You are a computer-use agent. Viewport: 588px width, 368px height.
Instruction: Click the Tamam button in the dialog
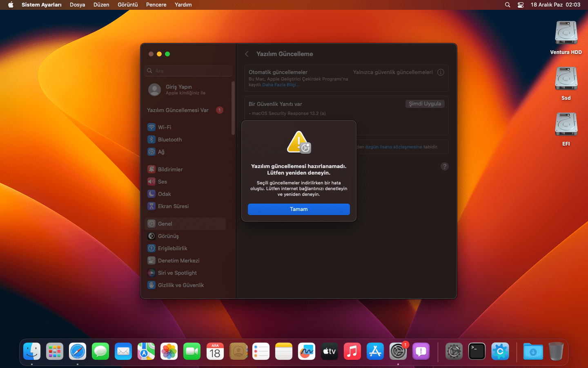click(298, 209)
